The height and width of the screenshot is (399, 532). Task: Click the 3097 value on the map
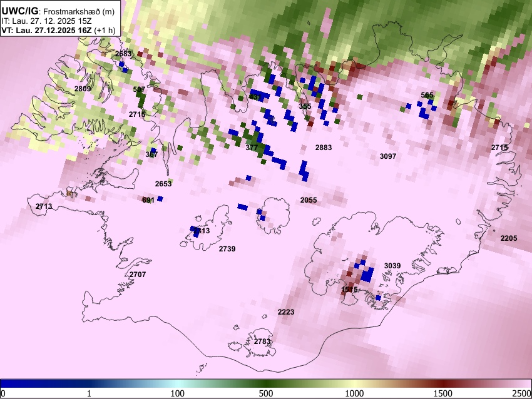[x=388, y=156]
